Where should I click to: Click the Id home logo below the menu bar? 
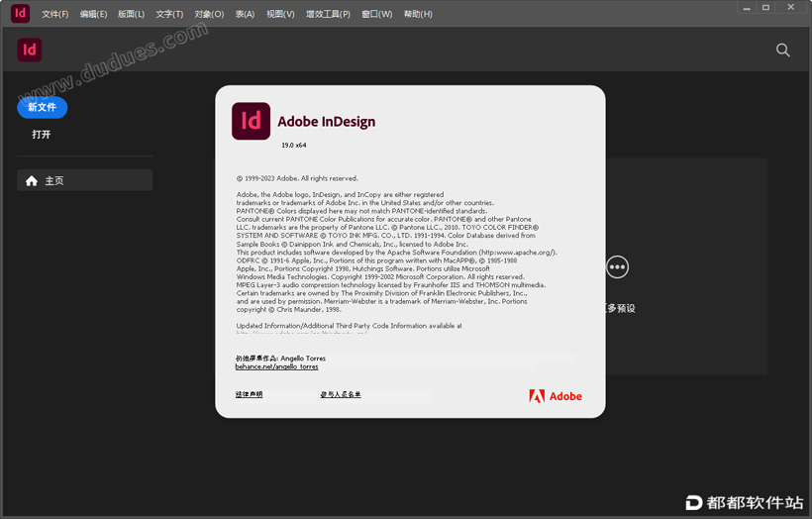coord(30,50)
